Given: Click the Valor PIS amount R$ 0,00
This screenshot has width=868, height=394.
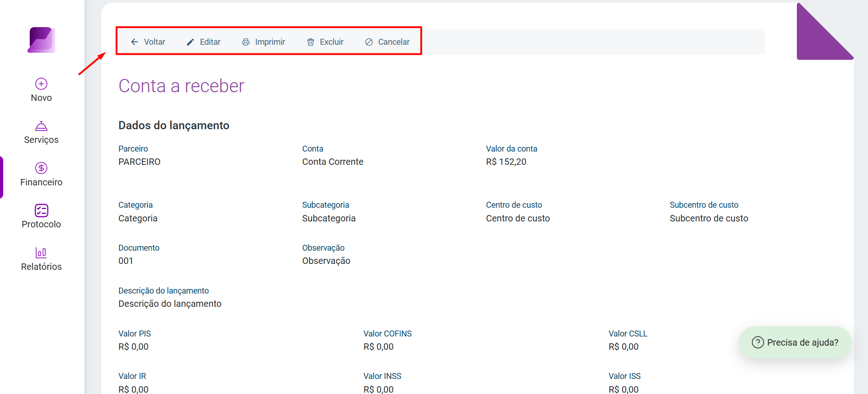Looking at the screenshot, I should click(x=134, y=347).
